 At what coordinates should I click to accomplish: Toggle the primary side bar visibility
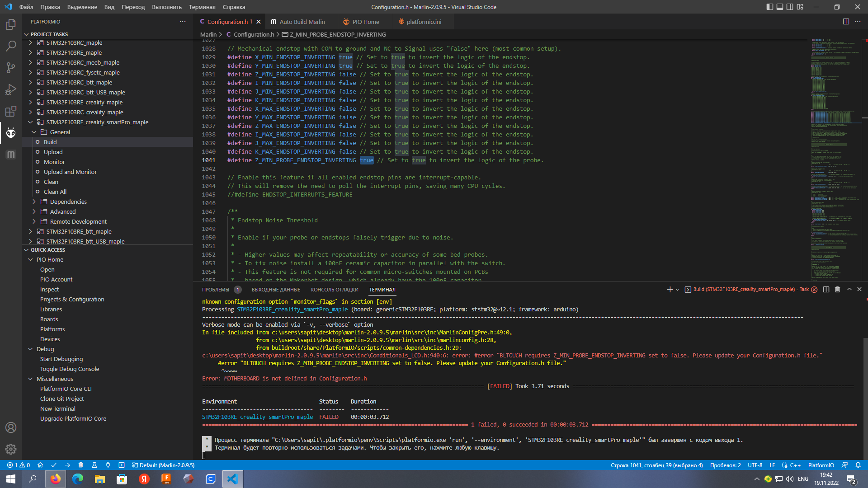pyautogui.click(x=770, y=7)
